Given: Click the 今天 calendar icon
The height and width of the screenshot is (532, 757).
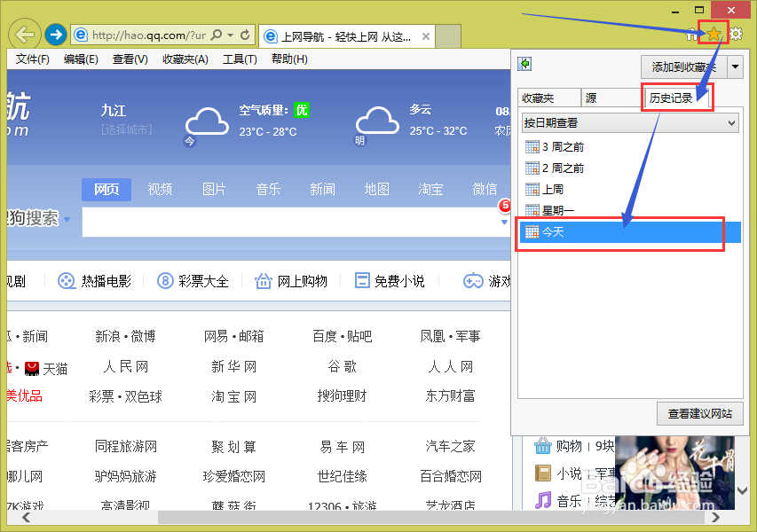Looking at the screenshot, I should [532, 232].
